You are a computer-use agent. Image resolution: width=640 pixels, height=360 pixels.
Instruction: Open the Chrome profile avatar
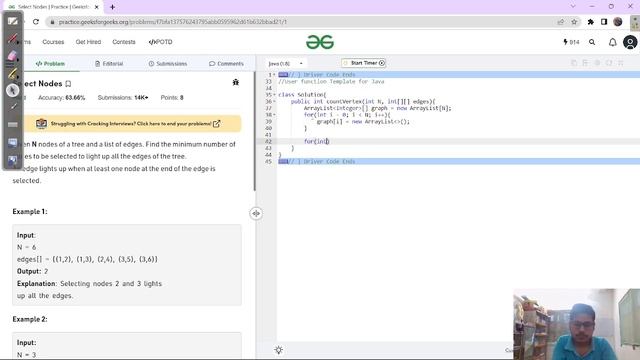(618, 22)
